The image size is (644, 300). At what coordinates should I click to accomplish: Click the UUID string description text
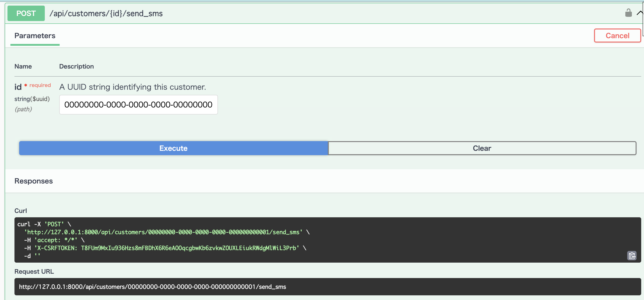coord(133,87)
